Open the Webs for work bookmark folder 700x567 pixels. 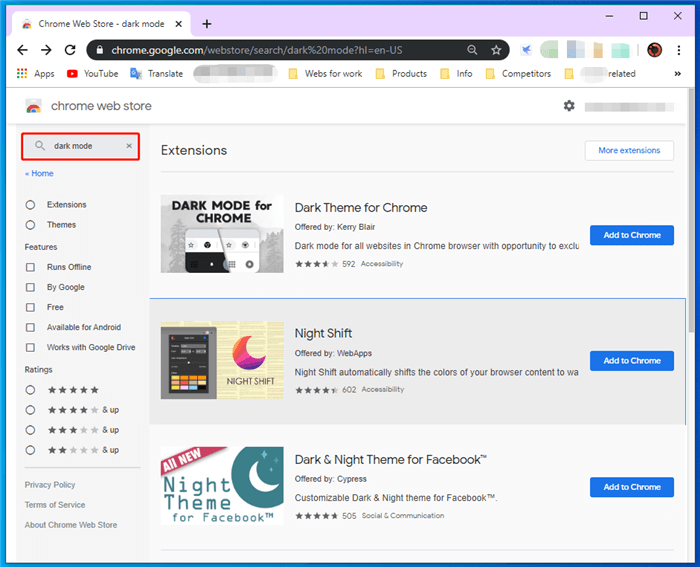325,74
